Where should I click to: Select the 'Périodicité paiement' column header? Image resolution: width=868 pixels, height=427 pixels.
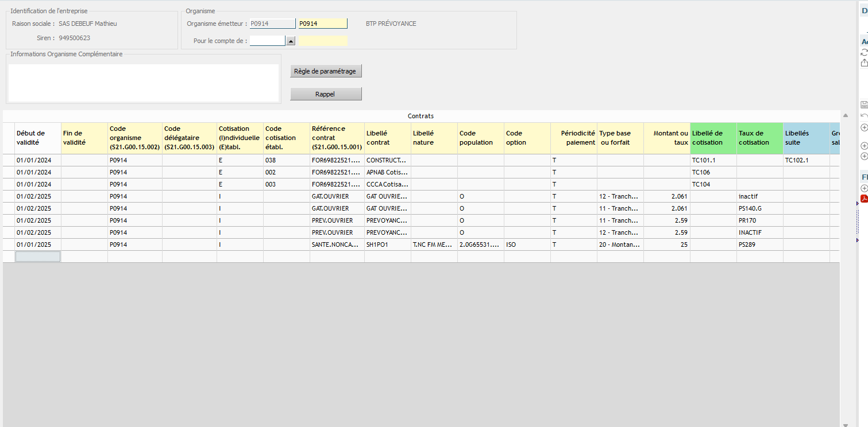(x=573, y=138)
